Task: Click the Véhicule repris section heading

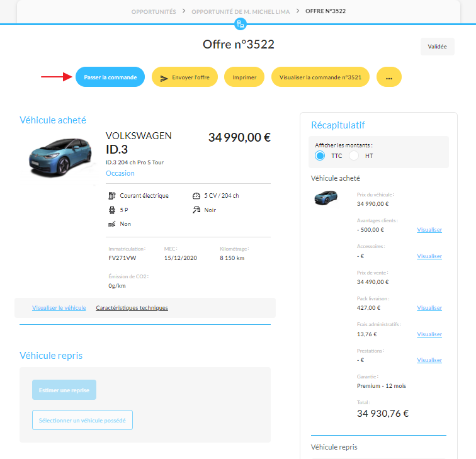Action: (x=51, y=356)
